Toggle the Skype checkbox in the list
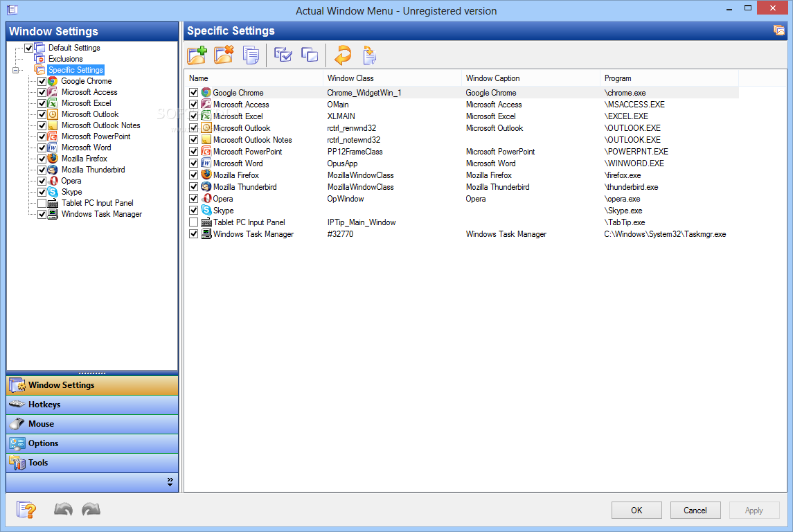 [x=193, y=210]
